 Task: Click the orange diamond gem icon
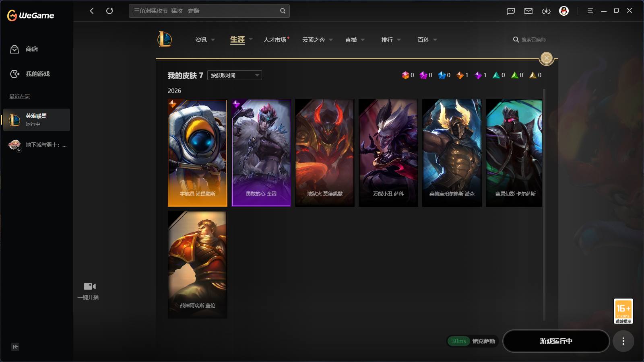point(460,75)
